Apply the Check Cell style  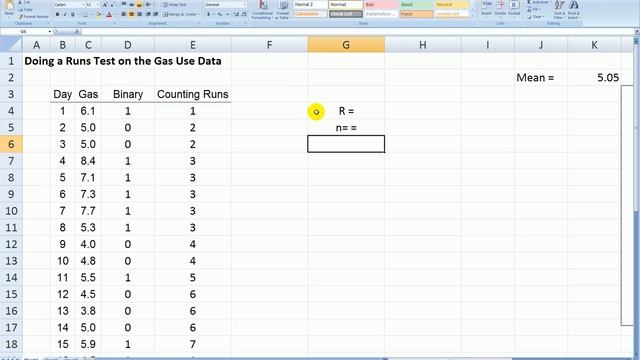(x=346, y=14)
